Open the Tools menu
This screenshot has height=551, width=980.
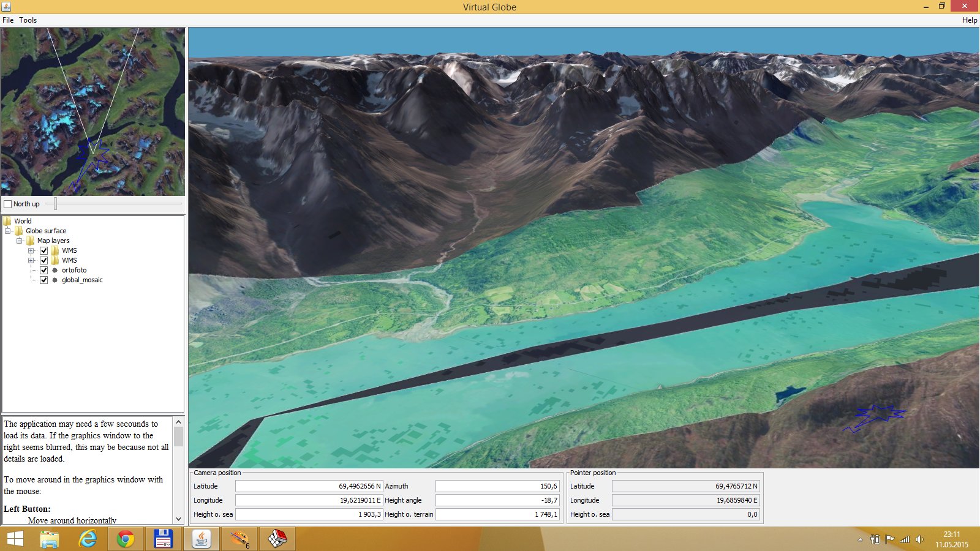tap(28, 20)
